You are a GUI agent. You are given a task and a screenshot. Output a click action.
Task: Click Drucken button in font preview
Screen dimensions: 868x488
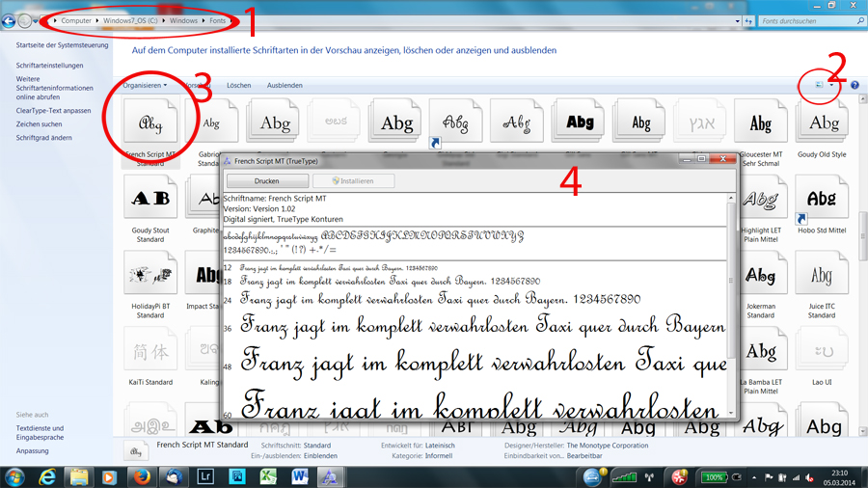(267, 181)
